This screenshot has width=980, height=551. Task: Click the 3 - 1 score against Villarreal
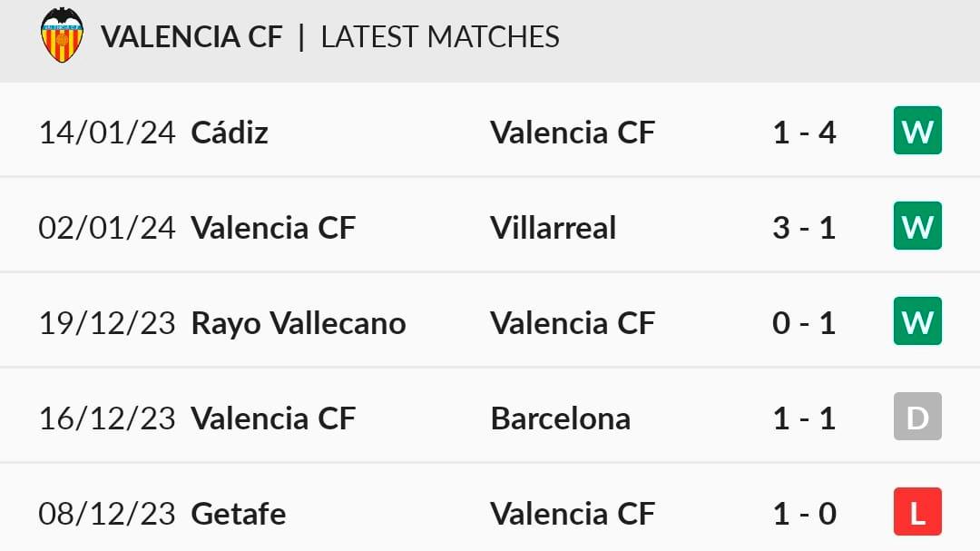pyautogui.click(x=804, y=227)
